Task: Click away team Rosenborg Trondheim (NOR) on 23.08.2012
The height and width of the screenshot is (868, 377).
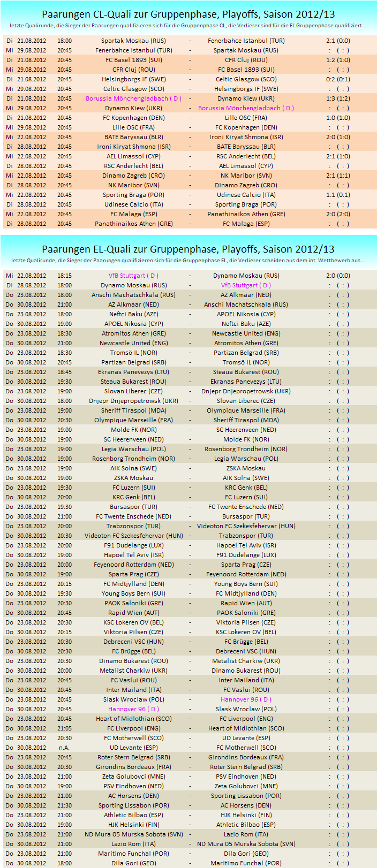Action: point(246,449)
